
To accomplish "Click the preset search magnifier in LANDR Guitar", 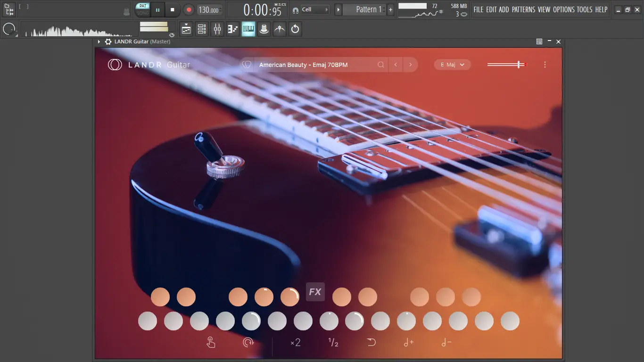I will pyautogui.click(x=381, y=65).
